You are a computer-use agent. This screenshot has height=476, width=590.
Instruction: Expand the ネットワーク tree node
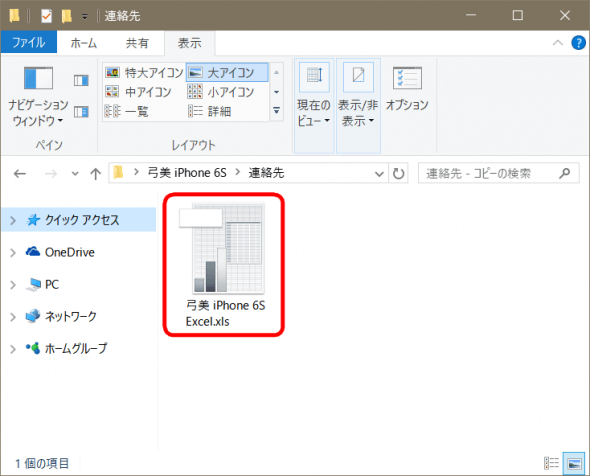[13, 317]
